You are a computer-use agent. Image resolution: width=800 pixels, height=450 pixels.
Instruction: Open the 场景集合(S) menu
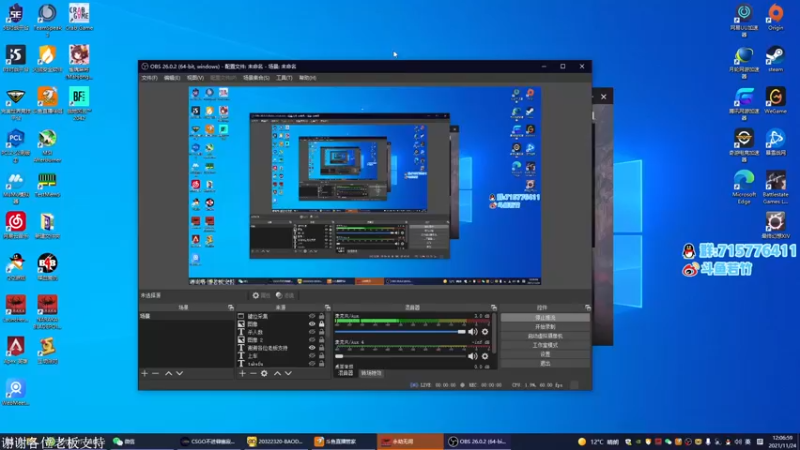(256, 78)
